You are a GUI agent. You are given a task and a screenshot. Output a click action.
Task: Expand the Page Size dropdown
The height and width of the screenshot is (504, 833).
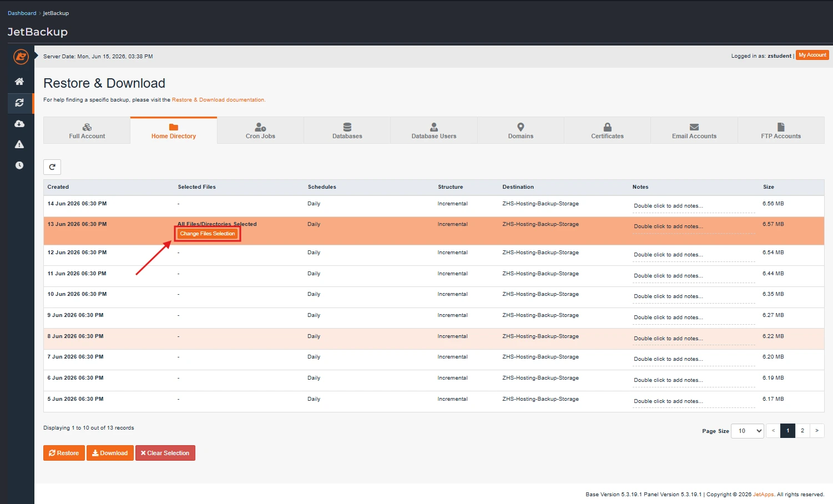coord(748,431)
